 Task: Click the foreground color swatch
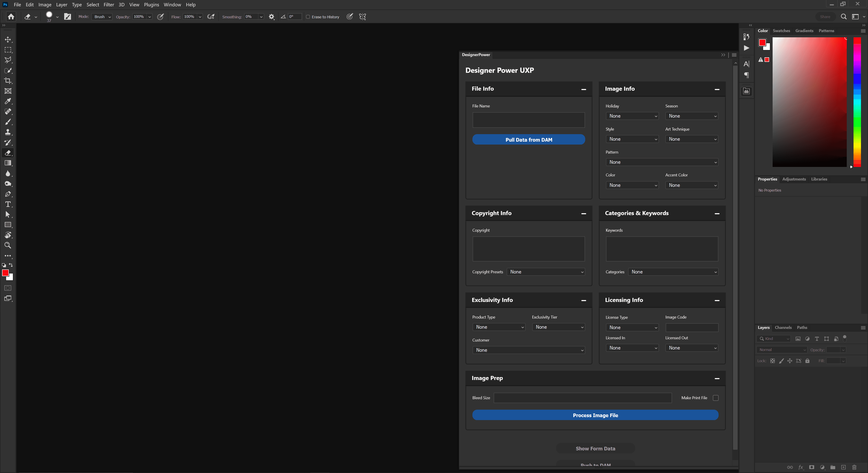click(x=6, y=273)
